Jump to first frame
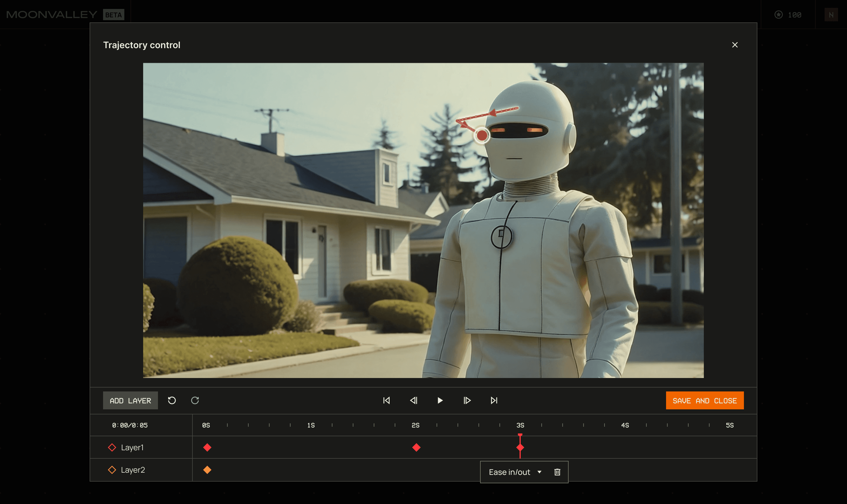847x504 pixels. pos(386,400)
